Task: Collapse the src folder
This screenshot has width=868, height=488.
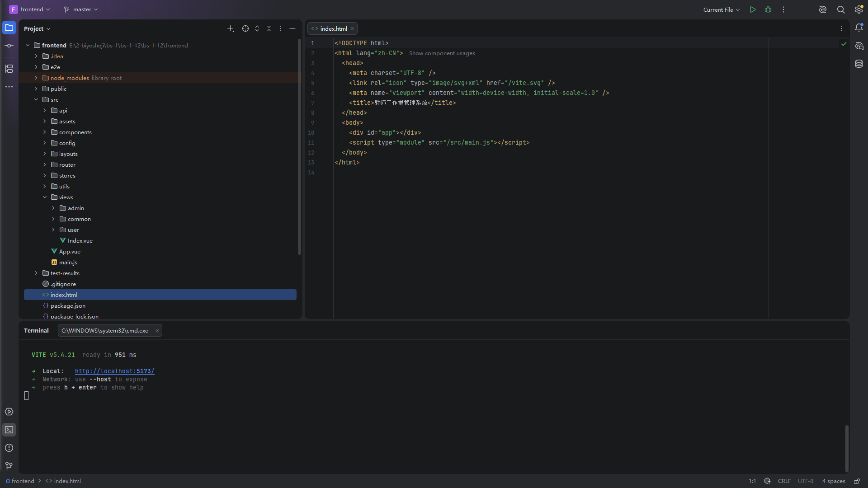Action: (x=36, y=99)
